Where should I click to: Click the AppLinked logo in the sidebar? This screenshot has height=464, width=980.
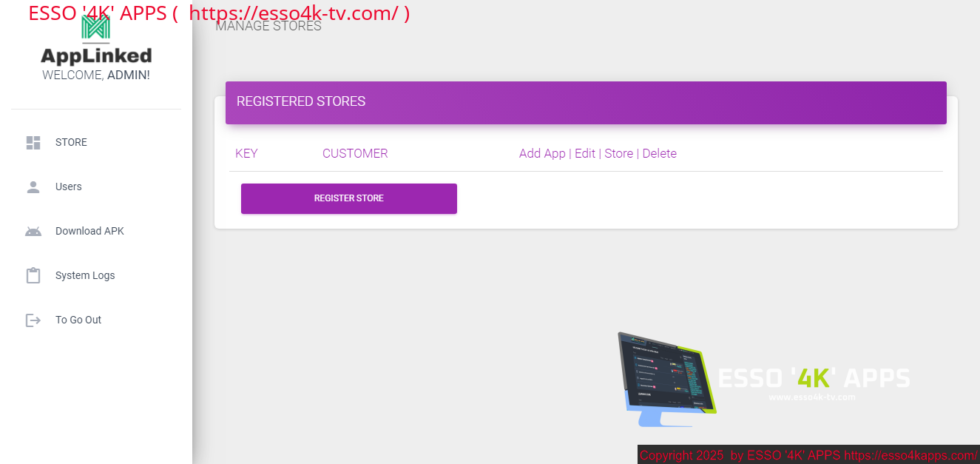pos(96,39)
